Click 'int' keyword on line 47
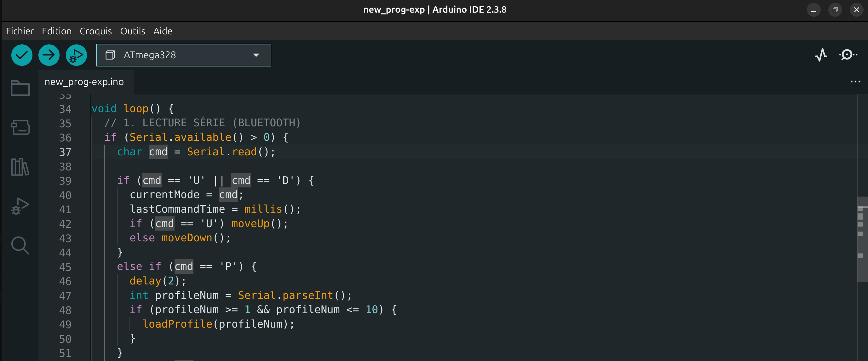The width and height of the screenshot is (868, 361). 139,296
